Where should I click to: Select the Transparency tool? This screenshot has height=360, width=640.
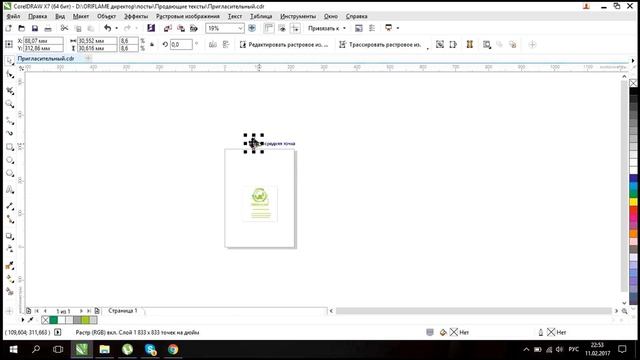tap(10, 249)
